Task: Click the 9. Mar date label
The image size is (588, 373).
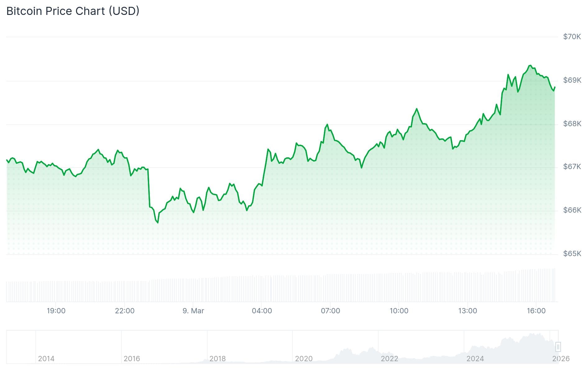Action: [x=193, y=311]
